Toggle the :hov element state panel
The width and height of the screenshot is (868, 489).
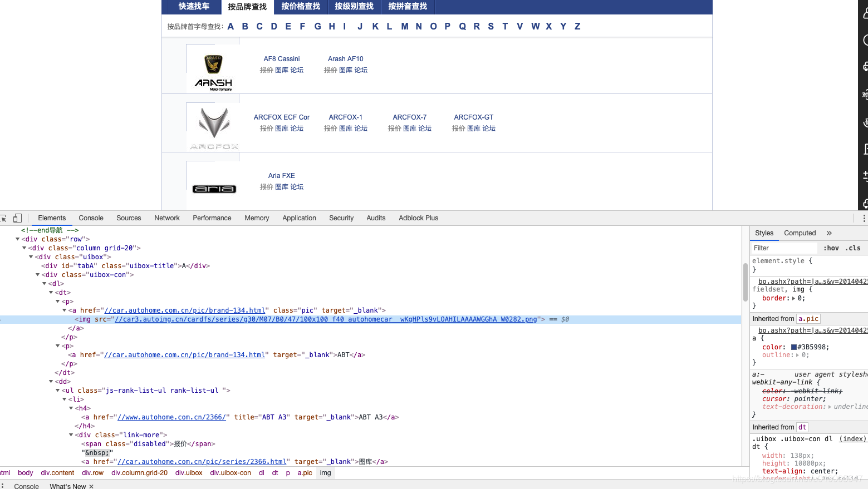831,248
